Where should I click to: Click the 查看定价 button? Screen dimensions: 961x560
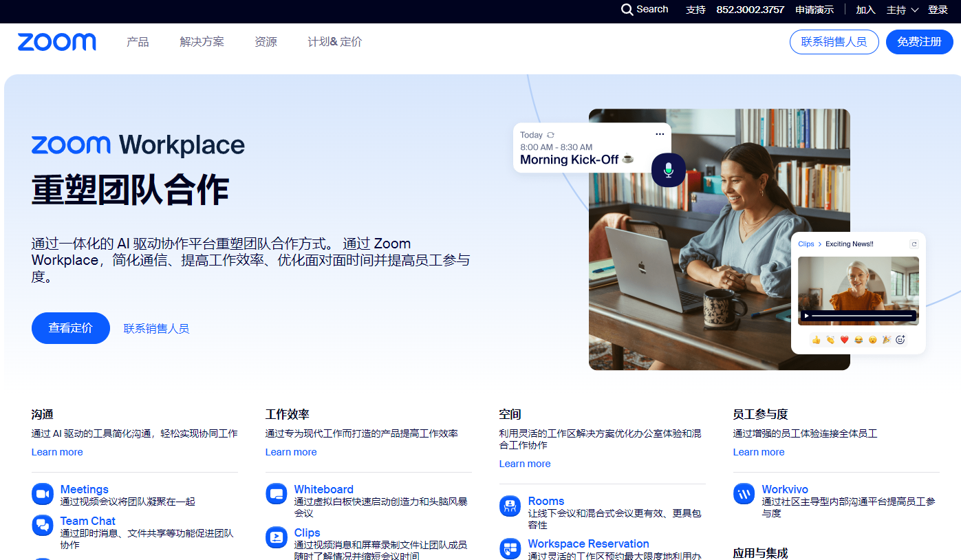pos(70,328)
